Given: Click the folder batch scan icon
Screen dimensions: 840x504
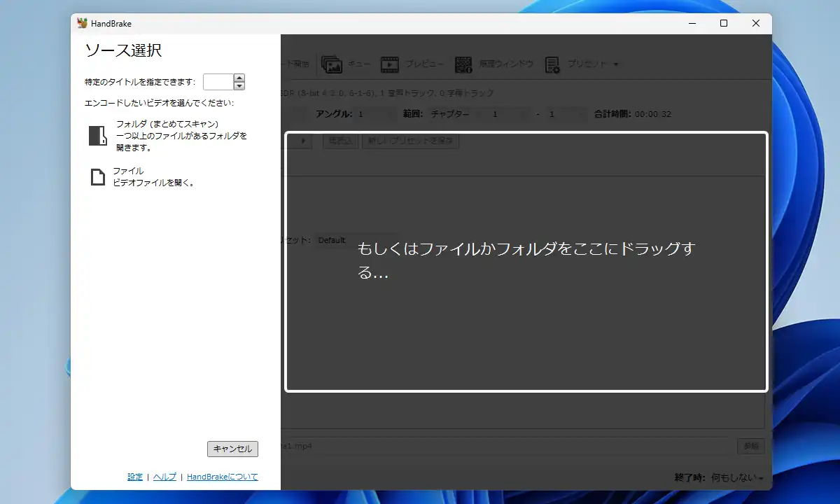Looking at the screenshot, I should coord(97,135).
